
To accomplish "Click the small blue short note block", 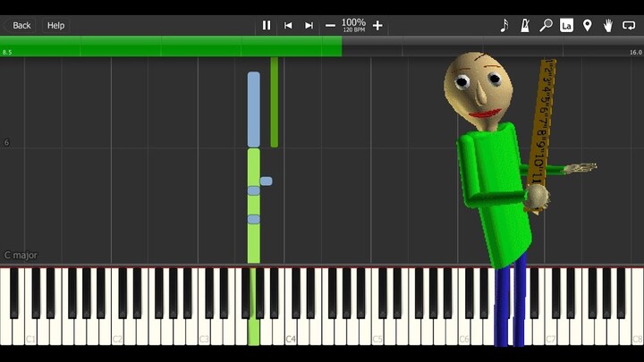I will 267,181.
